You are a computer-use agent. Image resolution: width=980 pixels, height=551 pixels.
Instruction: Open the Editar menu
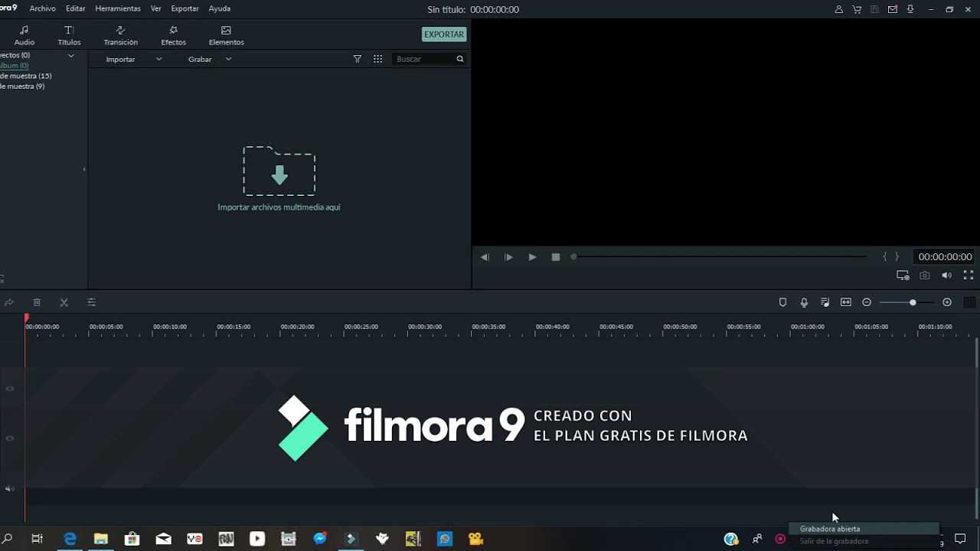coord(75,8)
